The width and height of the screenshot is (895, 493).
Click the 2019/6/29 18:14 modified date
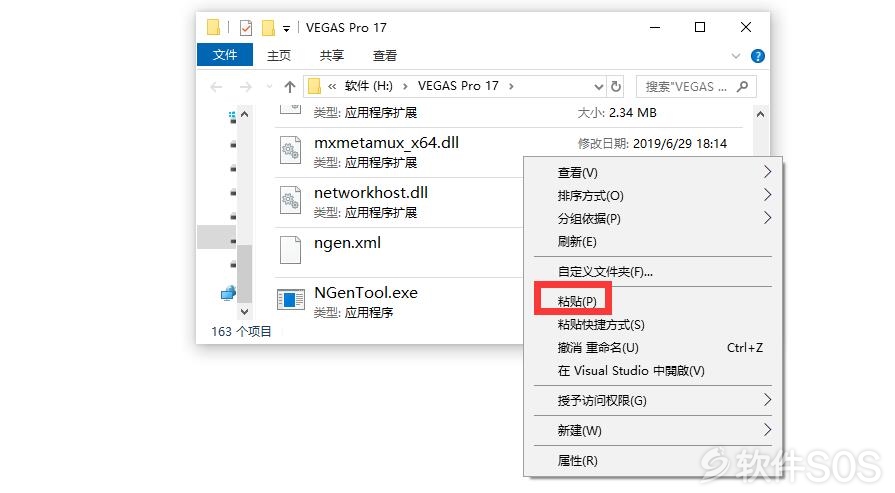pyautogui.click(x=680, y=144)
